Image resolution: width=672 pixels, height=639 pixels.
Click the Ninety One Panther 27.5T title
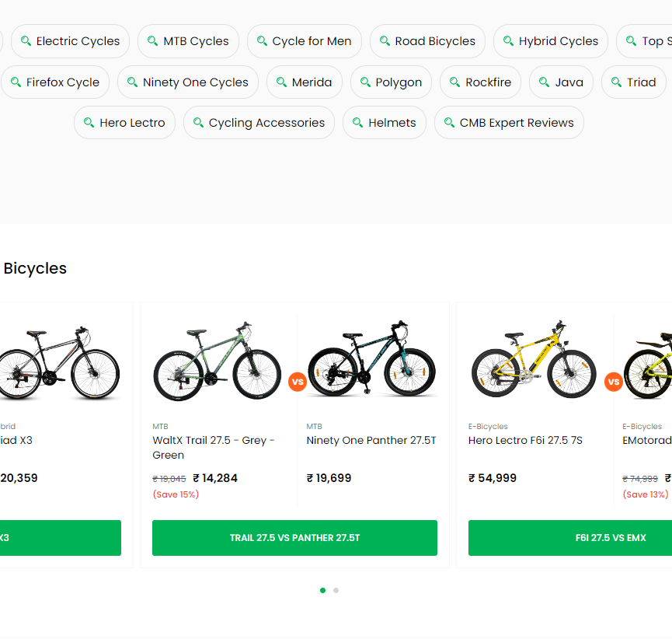371,441
